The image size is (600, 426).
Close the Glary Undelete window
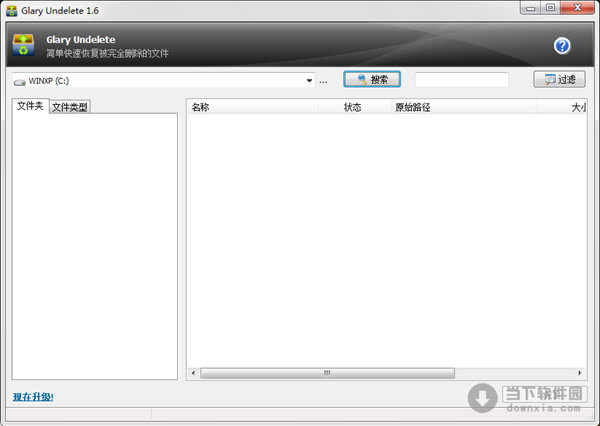tap(577, 8)
